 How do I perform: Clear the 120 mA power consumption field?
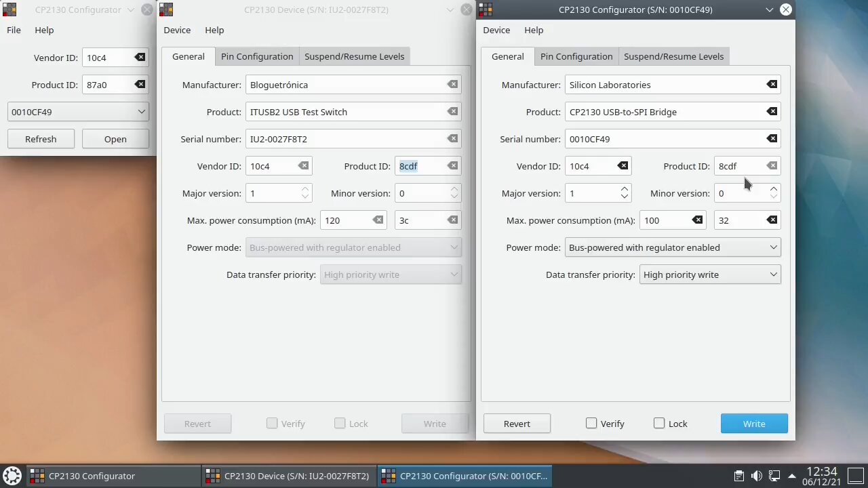pyautogui.click(x=378, y=220)
